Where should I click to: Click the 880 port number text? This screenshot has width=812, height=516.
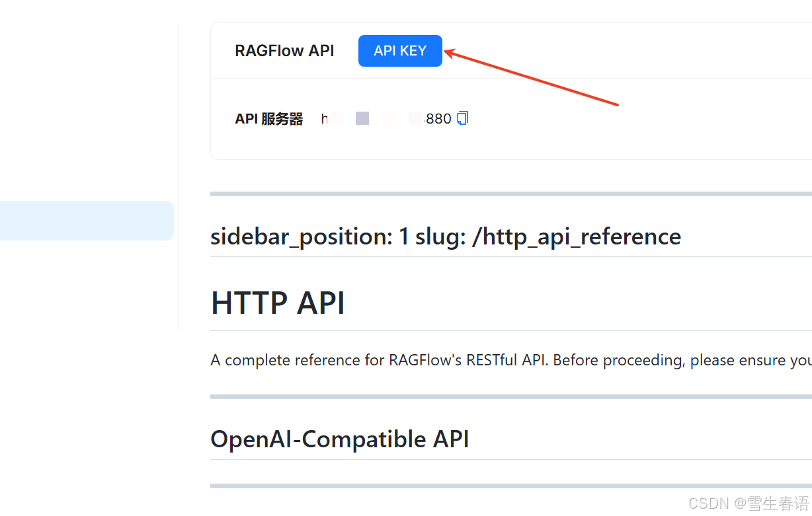pyautogui.click(x=438, y=118)
